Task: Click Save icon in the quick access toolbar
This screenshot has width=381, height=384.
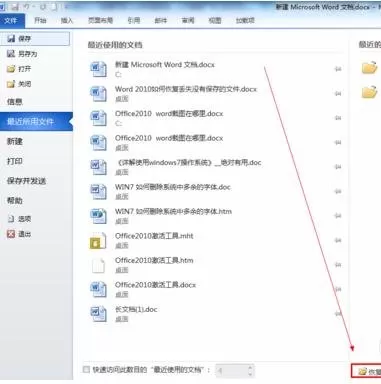Action: 15,6
